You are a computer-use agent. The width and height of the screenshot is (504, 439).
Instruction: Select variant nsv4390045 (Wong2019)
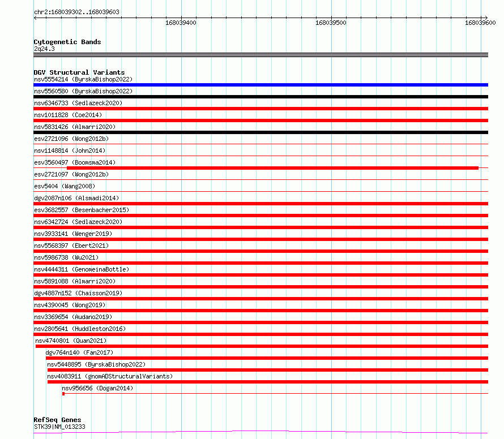point(70,305)
